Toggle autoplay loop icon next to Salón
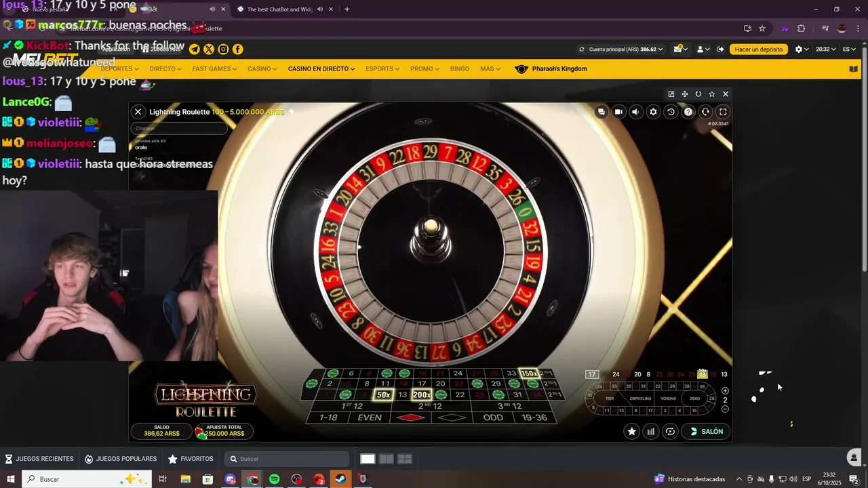The width and height of the screenshot is (868, 488). click(x=670, y=431)
